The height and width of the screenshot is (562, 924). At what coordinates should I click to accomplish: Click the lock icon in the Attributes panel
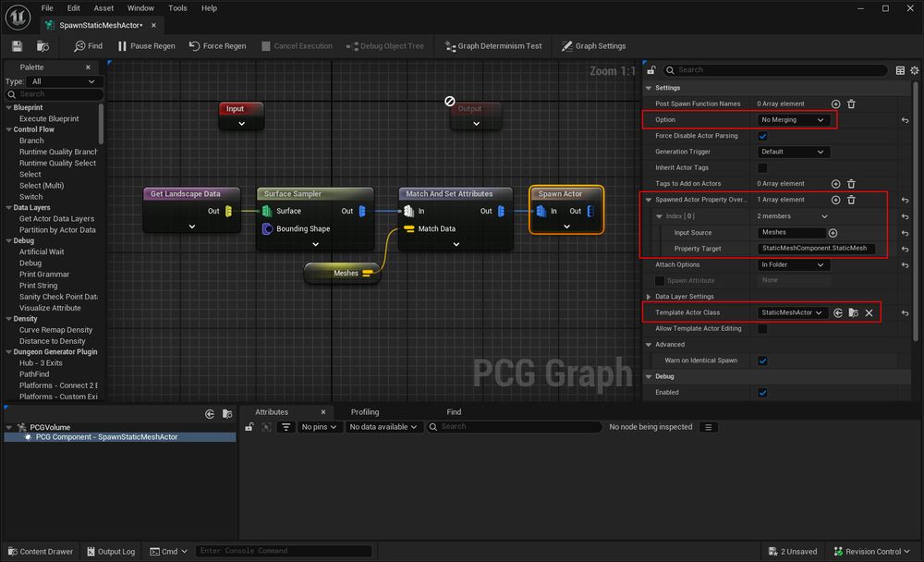[x=249, y=427]
